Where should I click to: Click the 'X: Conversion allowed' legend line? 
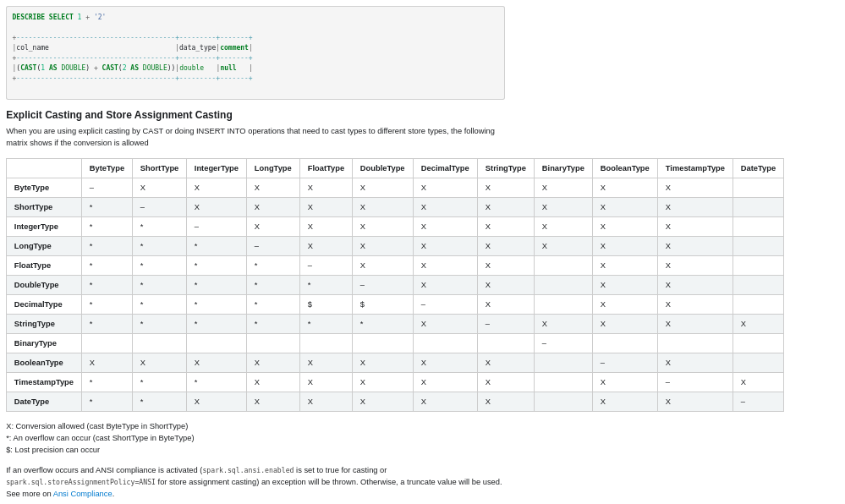click(x=97, y=426)
